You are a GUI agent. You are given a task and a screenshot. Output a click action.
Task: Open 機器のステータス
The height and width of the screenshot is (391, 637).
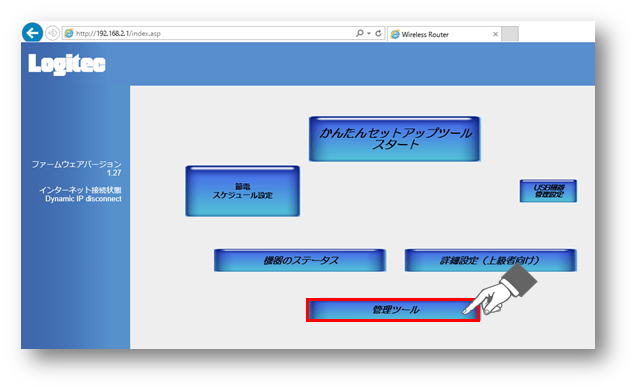click(300, 260)
